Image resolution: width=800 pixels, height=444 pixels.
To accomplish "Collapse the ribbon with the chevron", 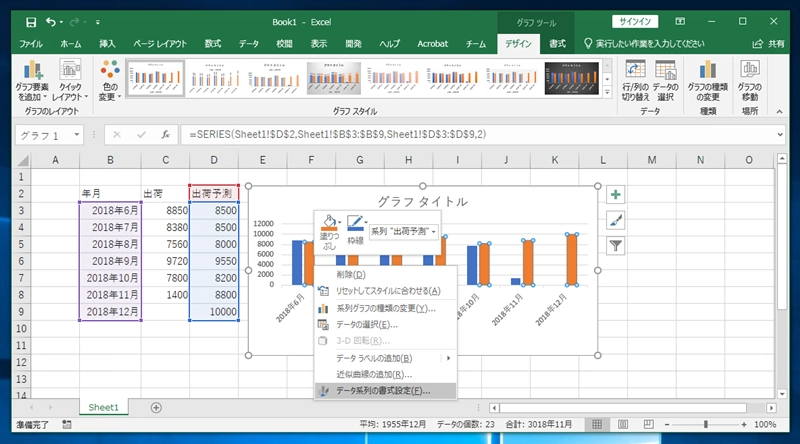I will pyautogui.click(x=779, y=111).
